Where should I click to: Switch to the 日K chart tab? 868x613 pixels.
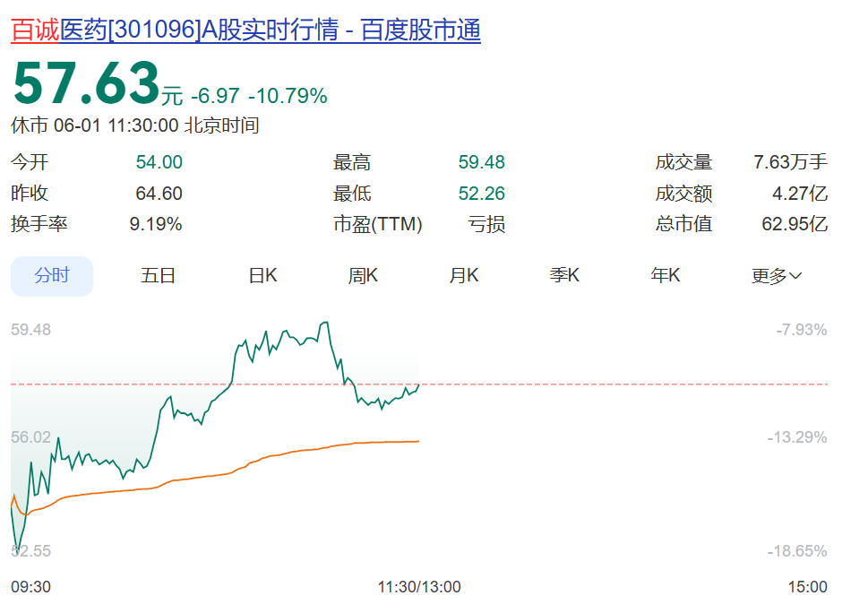[262, 276]
